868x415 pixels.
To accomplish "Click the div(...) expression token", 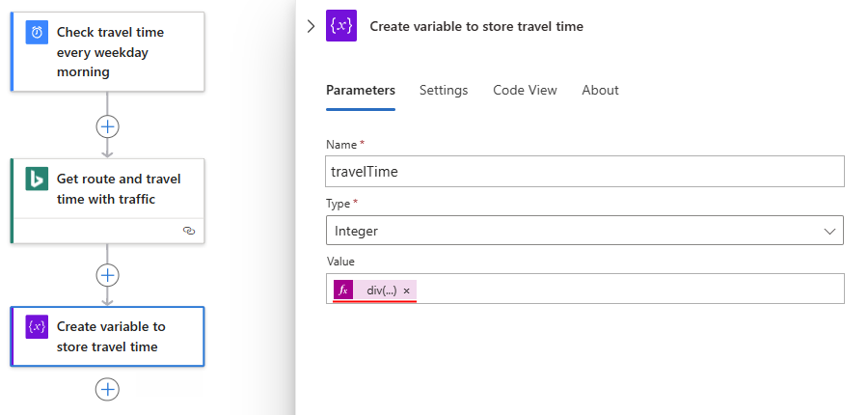I will tap(381, 290).
